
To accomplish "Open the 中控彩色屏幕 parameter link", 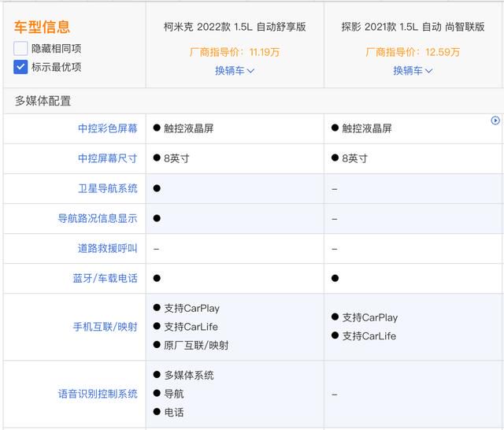I will coord(108,128).
